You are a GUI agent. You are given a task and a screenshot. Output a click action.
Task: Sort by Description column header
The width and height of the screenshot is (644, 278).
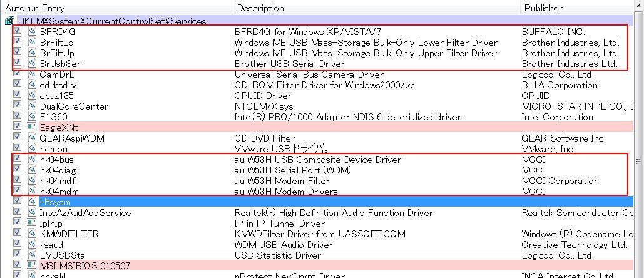click(x=377, y=8)
